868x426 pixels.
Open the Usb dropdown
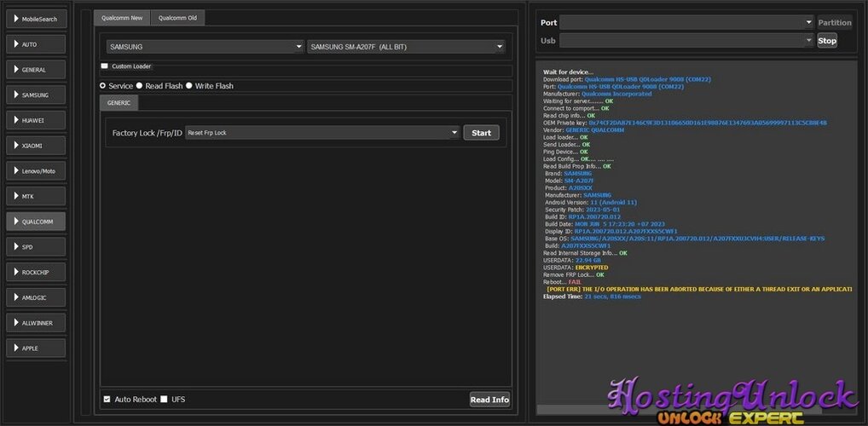(x=686, y=40)
